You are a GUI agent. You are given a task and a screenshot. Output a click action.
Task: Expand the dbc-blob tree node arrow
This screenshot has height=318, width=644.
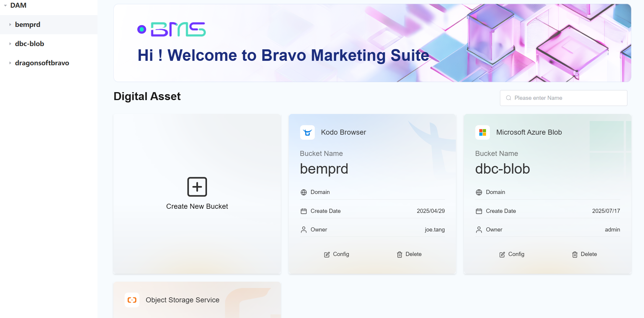pos(10,44)
